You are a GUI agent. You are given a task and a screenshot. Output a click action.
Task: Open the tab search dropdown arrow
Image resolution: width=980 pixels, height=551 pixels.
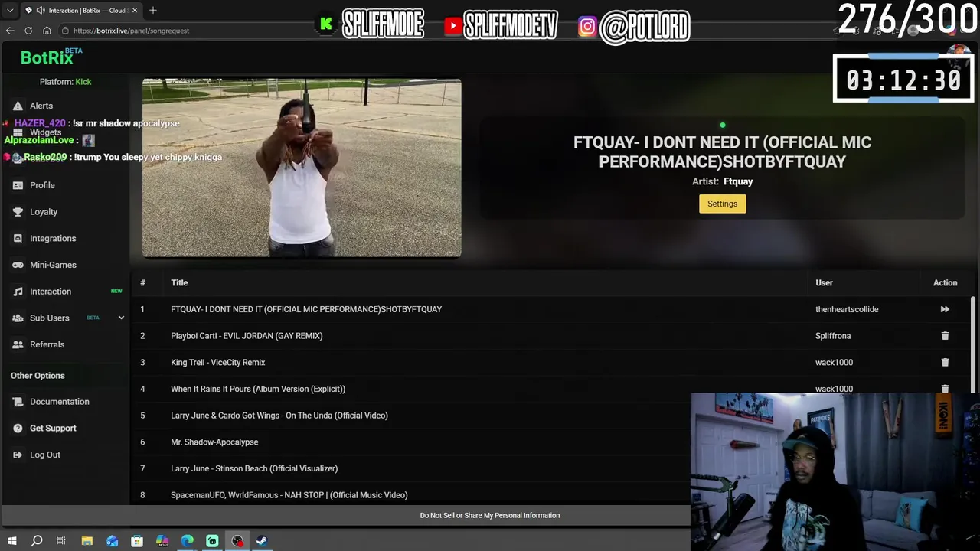click(10, 11)
